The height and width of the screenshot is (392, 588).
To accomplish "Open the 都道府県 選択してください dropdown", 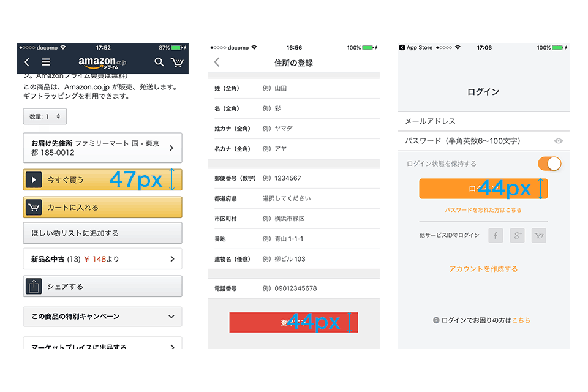I will (287, 198).
